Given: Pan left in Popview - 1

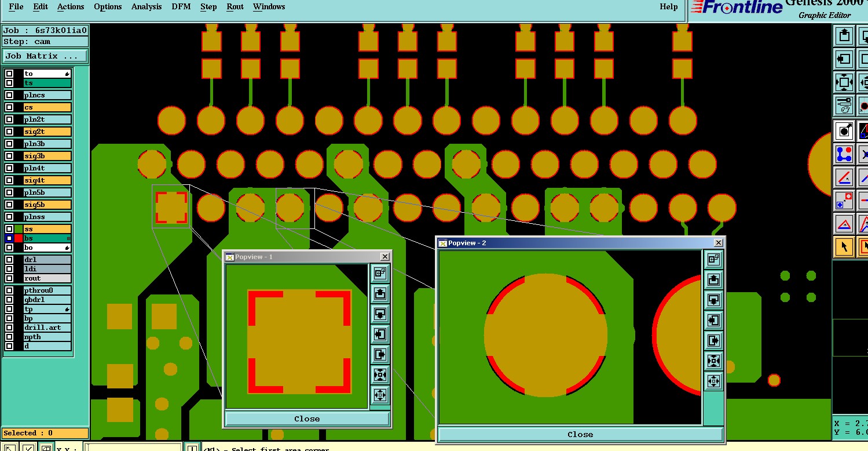Looking at the screenshot, I should [x=380, y=334].
